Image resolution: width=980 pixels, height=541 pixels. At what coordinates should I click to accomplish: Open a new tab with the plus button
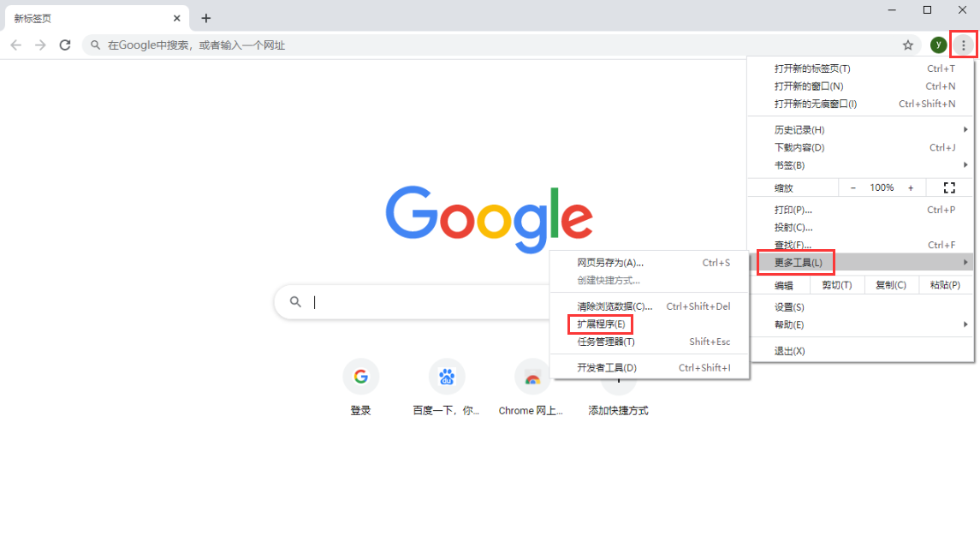[205, 18]
